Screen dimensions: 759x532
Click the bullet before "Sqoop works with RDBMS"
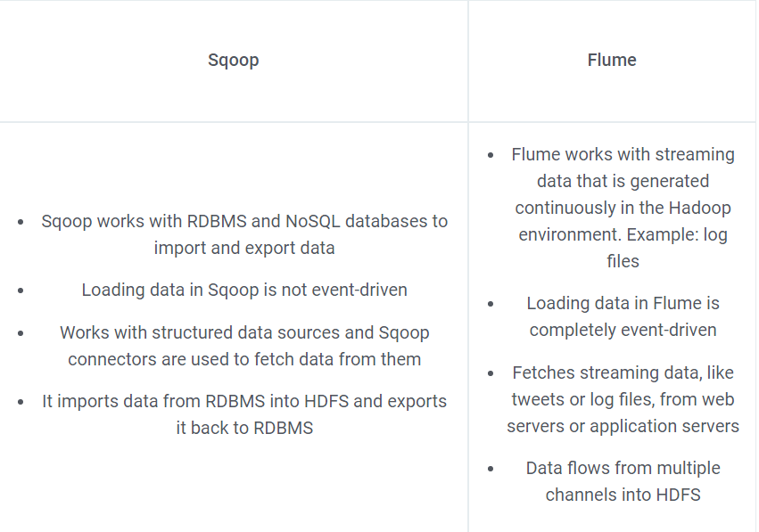(x=21, y=222)
